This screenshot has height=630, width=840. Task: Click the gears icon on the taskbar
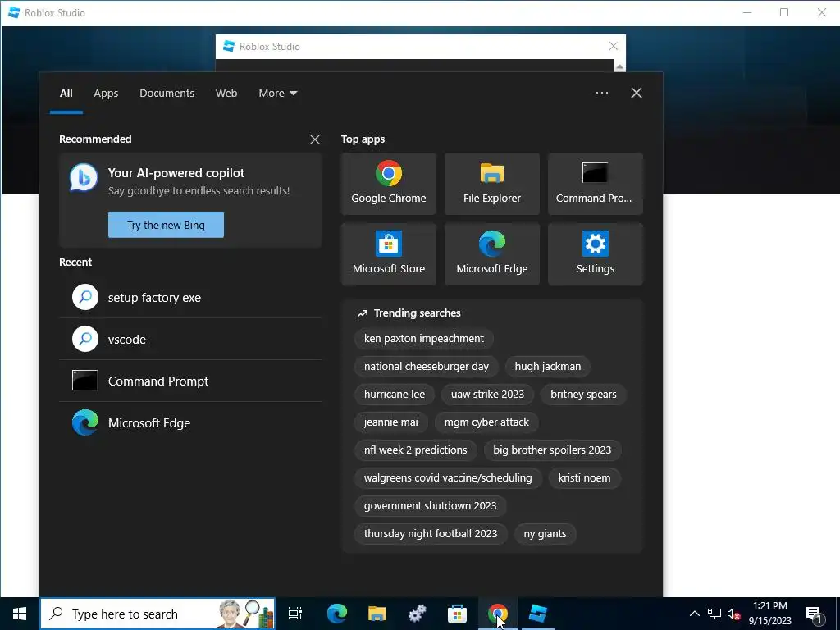pos(418,614)
